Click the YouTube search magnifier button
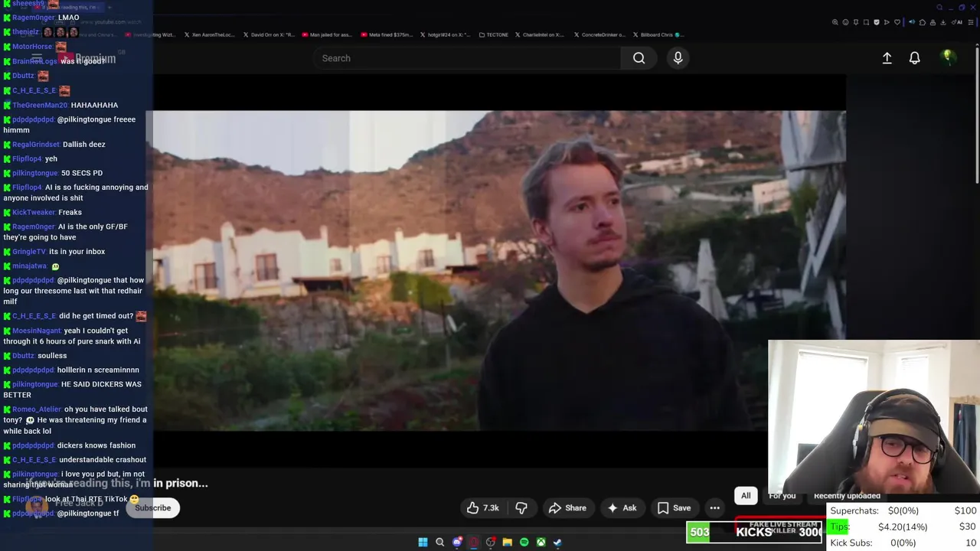The width and height of the screenshot is (980, 551). pos(639,58)
